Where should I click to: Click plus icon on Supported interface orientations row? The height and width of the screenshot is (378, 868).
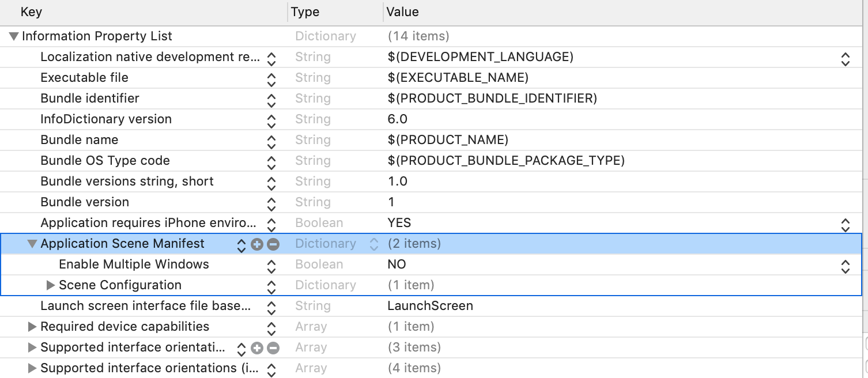click(257, 348)
